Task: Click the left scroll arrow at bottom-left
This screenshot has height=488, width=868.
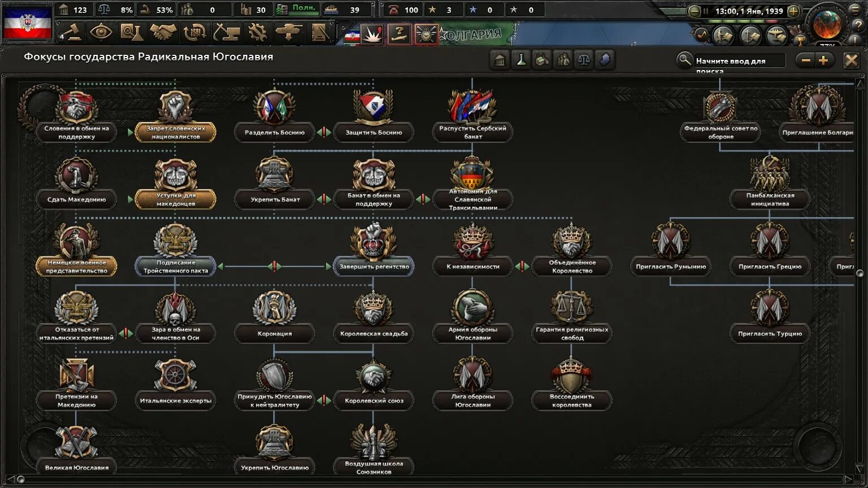Action: (11, 480)
